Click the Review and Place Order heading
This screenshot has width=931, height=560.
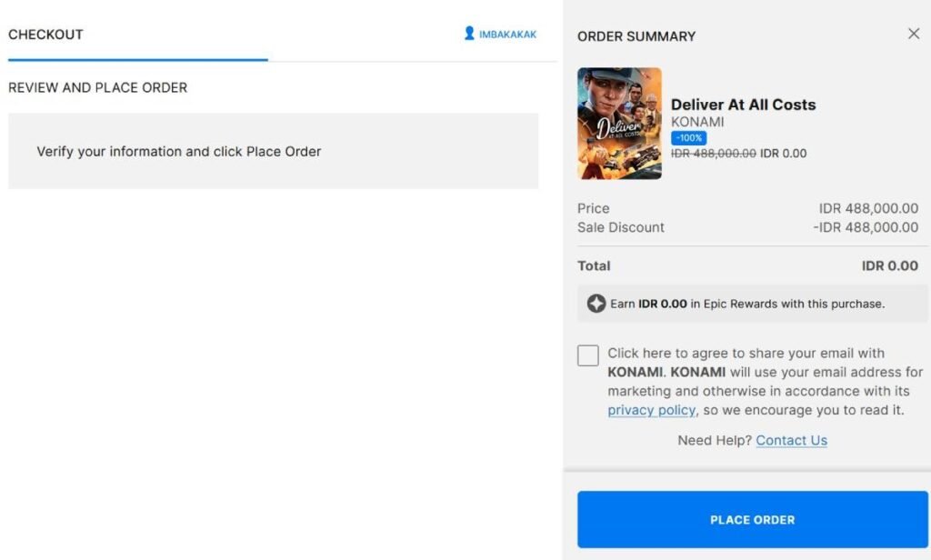click(98, 88)
